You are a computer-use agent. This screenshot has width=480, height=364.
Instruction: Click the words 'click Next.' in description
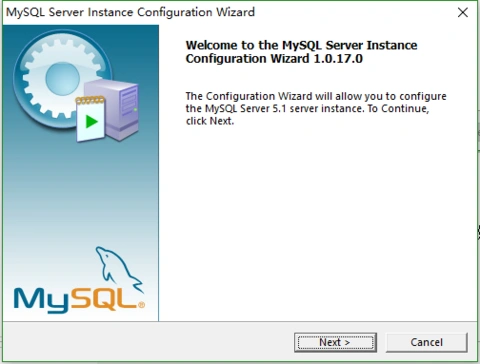point(210,121)
